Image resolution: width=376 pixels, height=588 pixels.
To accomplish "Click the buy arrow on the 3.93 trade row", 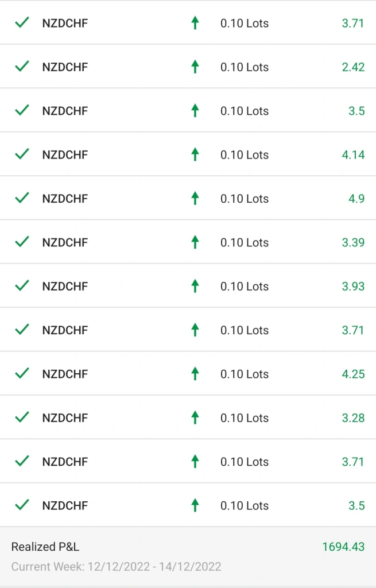I will [195, 286].
